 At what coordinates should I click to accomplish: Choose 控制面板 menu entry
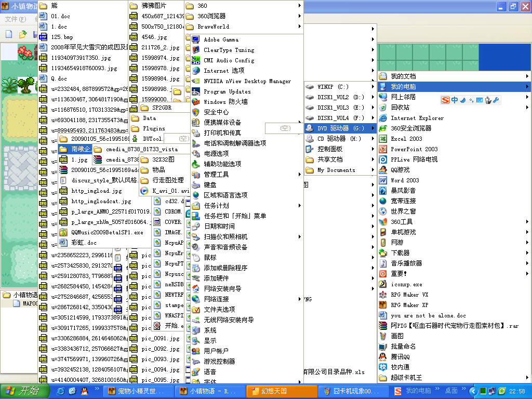(x=340, y=149)
